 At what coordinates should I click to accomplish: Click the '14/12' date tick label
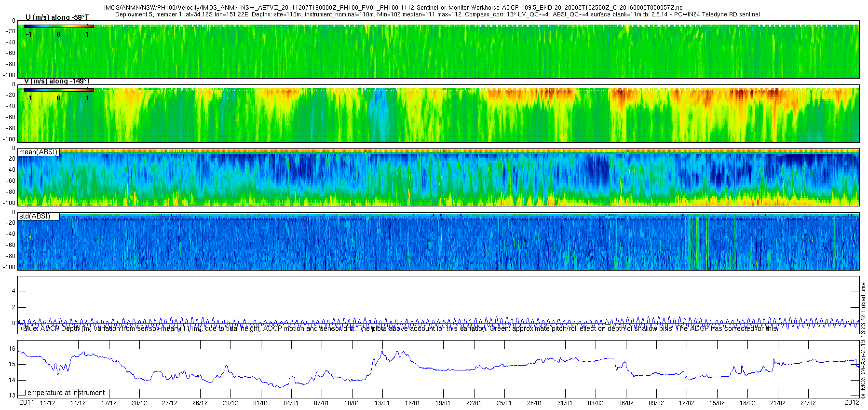78,403
